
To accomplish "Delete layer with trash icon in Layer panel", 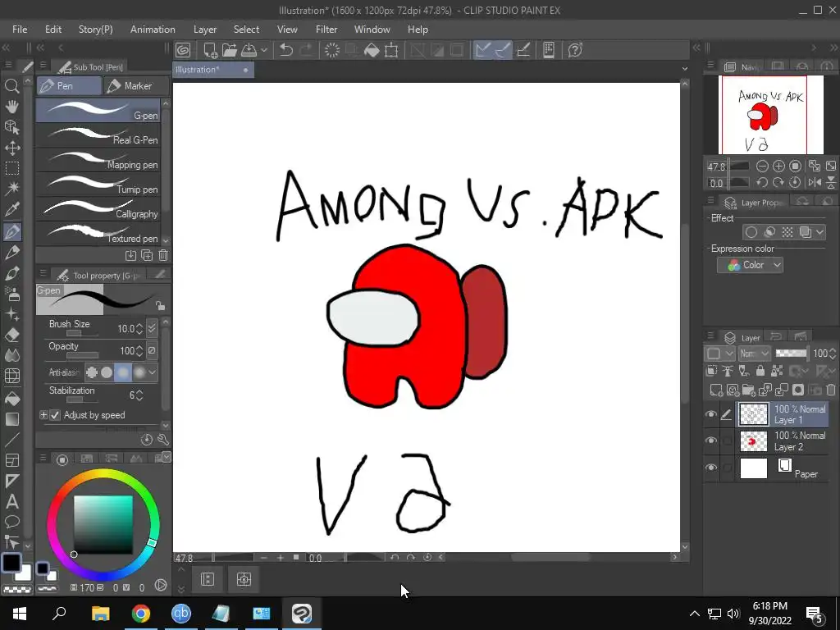I will click(830, 390).
